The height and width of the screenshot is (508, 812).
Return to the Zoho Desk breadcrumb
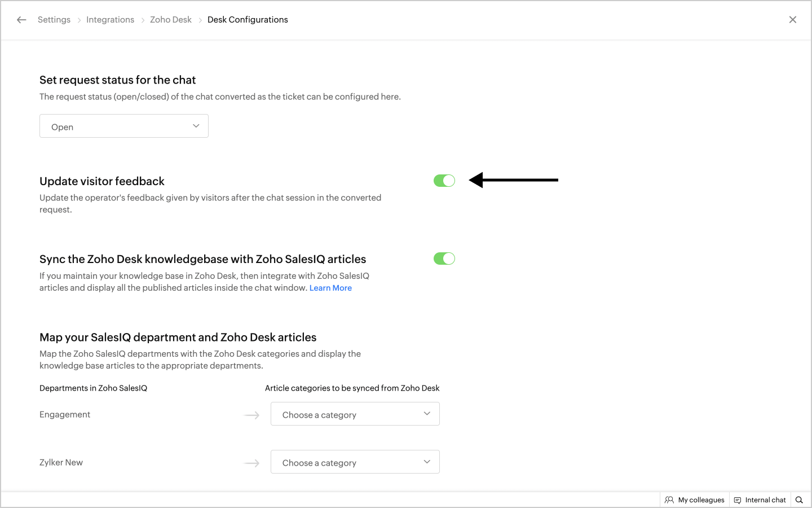pyautogui.click(x=171, y=20)
